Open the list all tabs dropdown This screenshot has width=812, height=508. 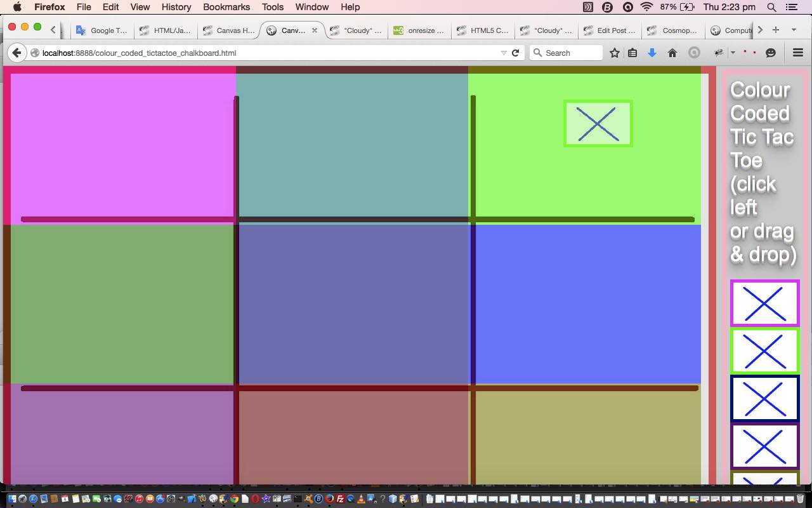tap(793, 30)
